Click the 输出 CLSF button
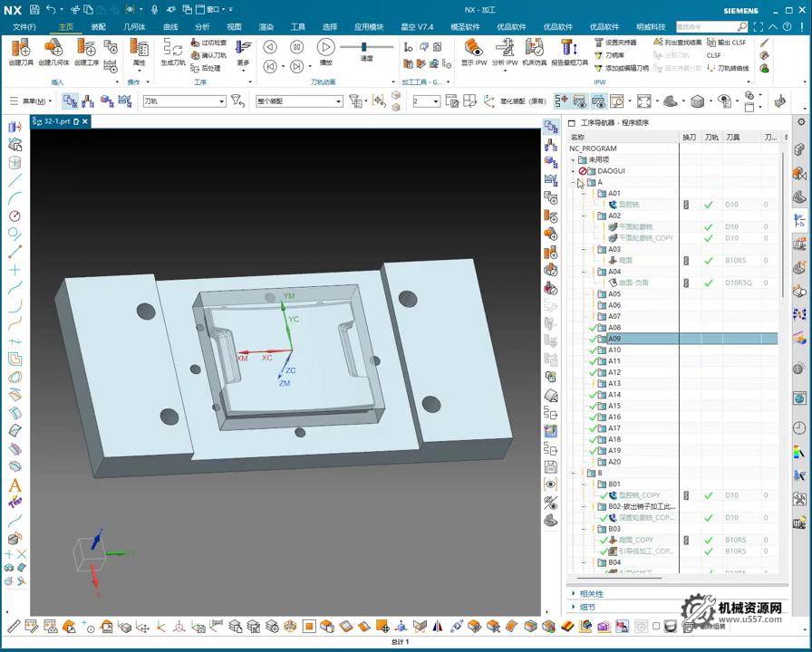The width and height of the screenshot is (812, 652). point(725,43)
